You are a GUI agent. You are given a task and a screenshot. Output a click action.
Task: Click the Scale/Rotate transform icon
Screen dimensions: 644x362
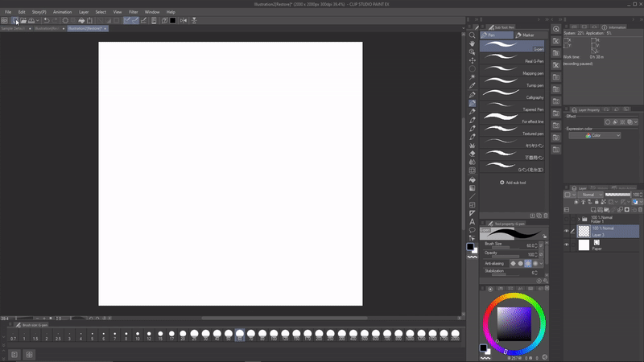[x=89, y=21]
